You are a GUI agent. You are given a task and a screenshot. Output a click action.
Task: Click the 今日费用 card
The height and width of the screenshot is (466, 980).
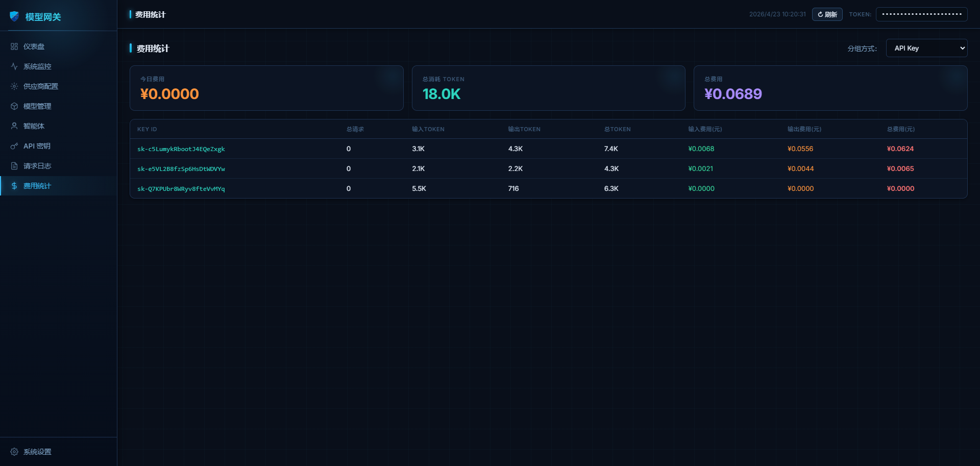click(x=266, y=88)
